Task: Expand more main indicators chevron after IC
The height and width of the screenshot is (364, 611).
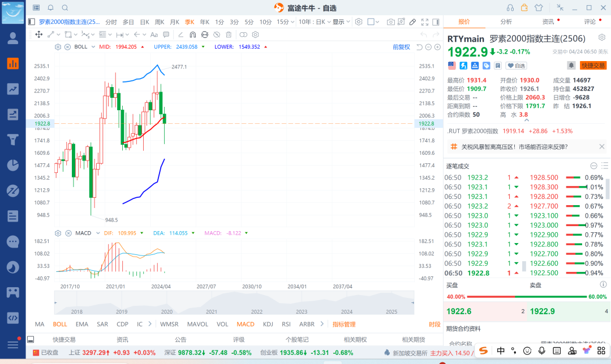Action: [x=150, y=324]
